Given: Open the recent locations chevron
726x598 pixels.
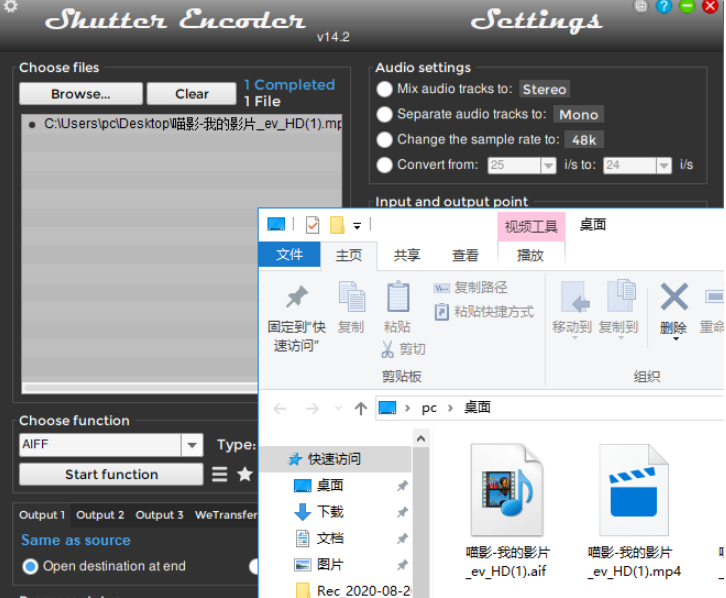Looking at the screenshot, I should tap(338, 408).
